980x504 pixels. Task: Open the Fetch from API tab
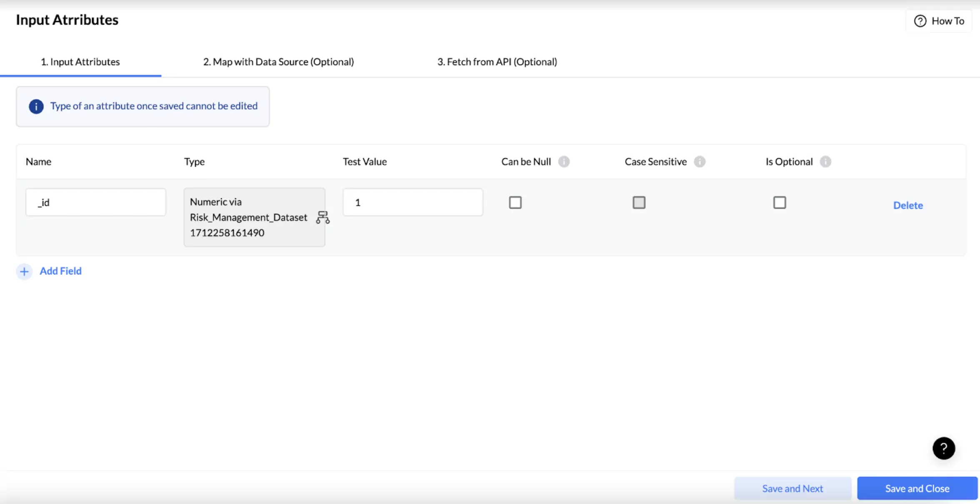497,62
